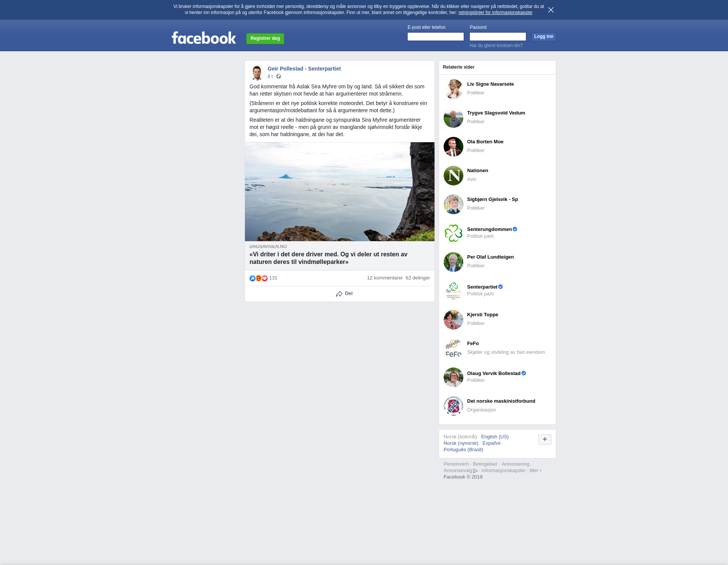Screen dimensions: 728x565
Task: Open Liv Signe Navarsete page name
Action: (x=490, y=84)
